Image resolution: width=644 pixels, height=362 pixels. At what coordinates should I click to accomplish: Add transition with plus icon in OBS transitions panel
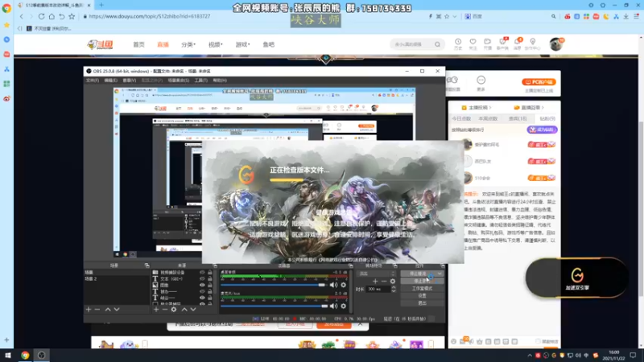pyautogui.click(x=375, y=281)
